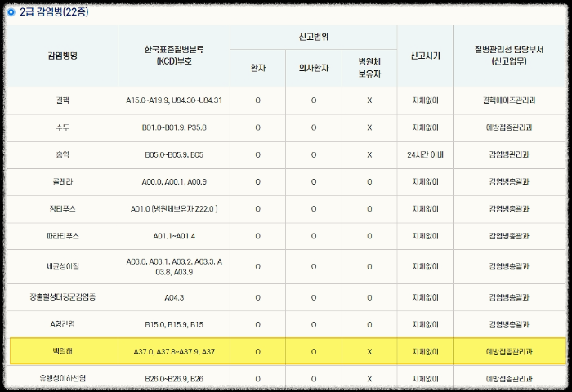Screen dimensions: 572x392
Task: Select the disease name A형간염
Action: [62, 324]
